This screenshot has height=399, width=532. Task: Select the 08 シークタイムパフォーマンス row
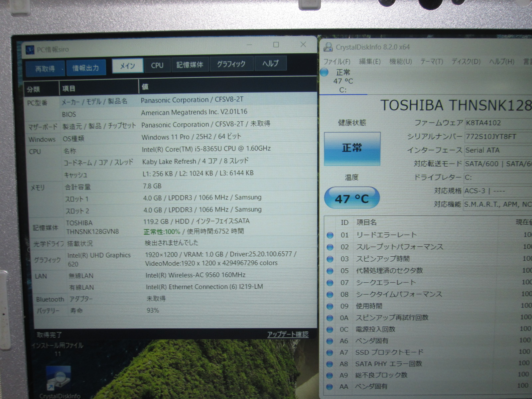(x=428, y=294)
